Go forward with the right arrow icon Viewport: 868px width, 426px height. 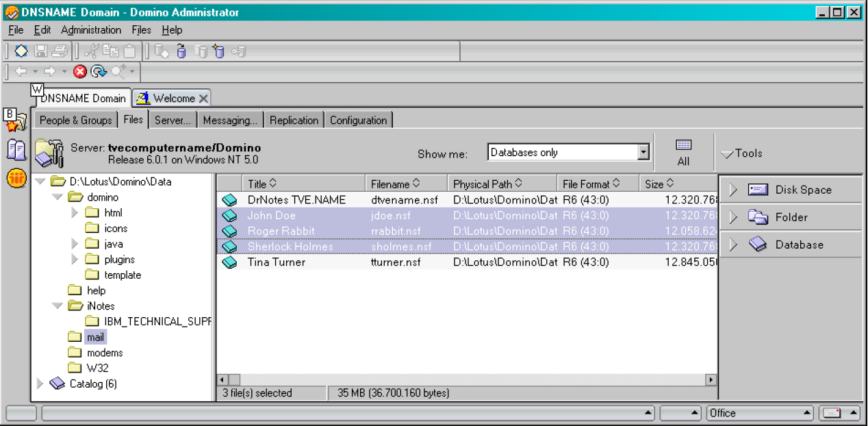(x=50, y=71)
